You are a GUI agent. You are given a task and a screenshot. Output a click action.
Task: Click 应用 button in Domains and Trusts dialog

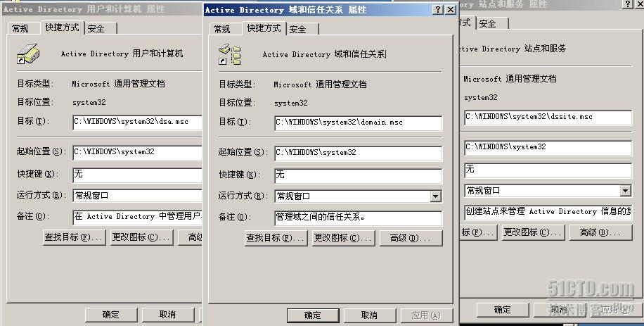coord(426,315)
